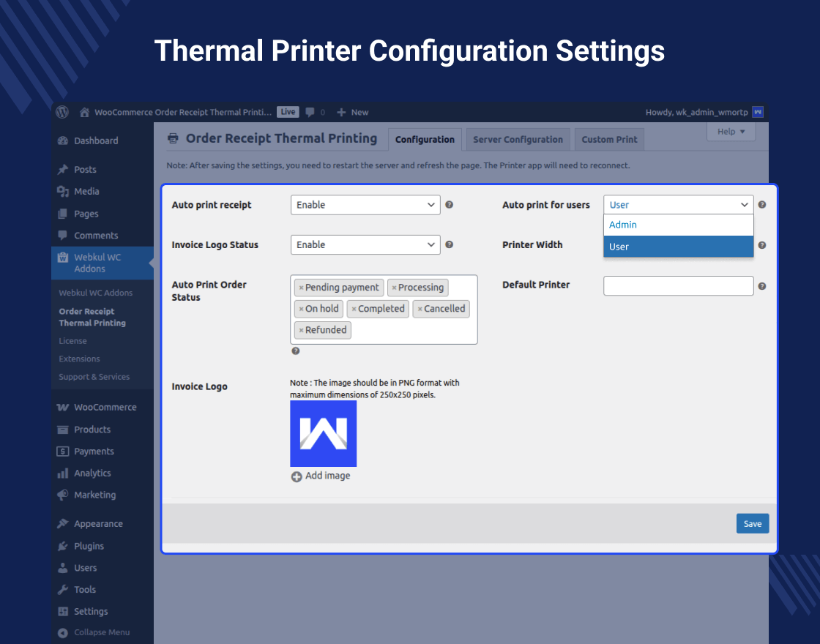Click the Comments icon in sidebar
Viewport: 820px width, 644px height.
[x=63, y=235]
